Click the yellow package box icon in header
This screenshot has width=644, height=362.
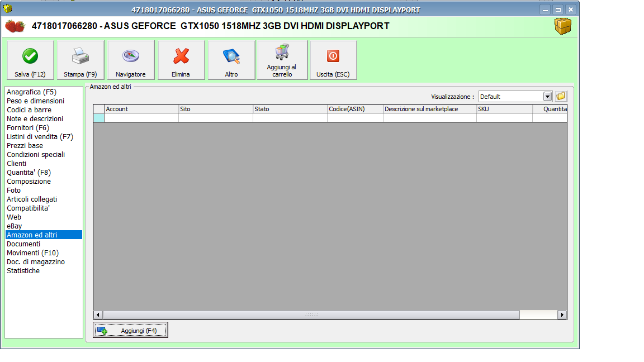coord(563,26)
